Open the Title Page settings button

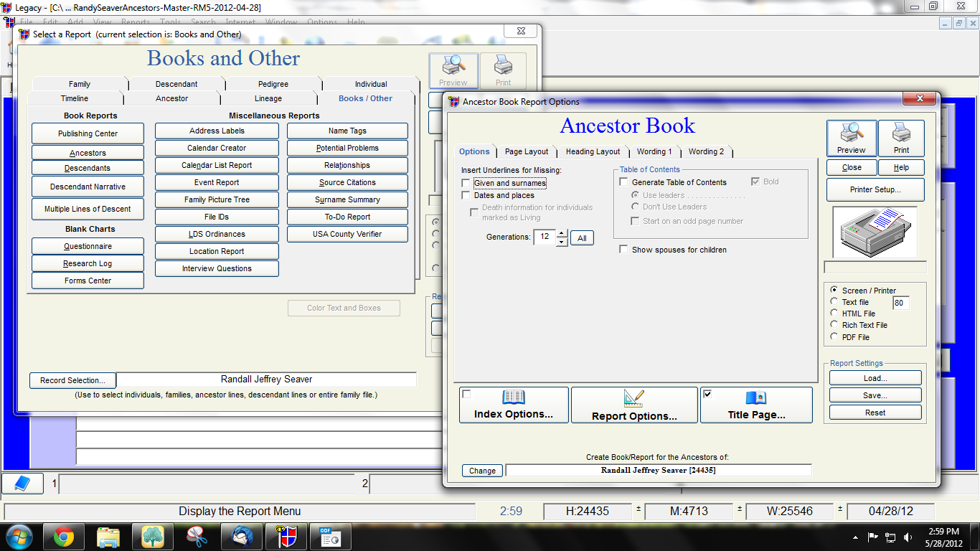coord(756,405)
